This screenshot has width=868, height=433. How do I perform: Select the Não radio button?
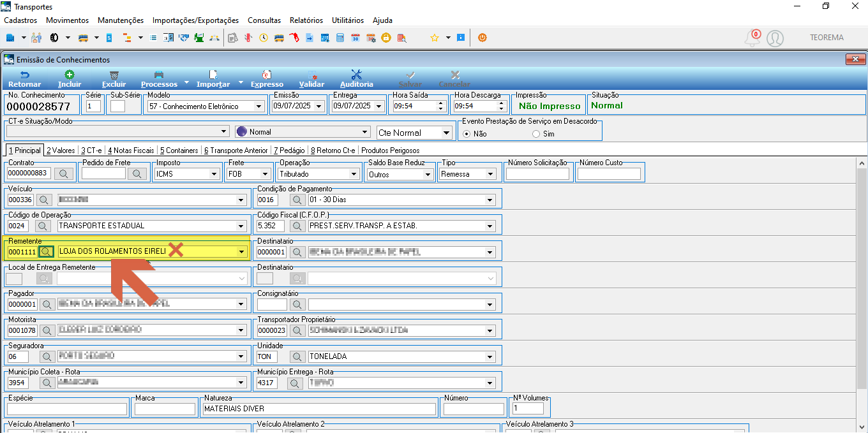click(467, 134)
